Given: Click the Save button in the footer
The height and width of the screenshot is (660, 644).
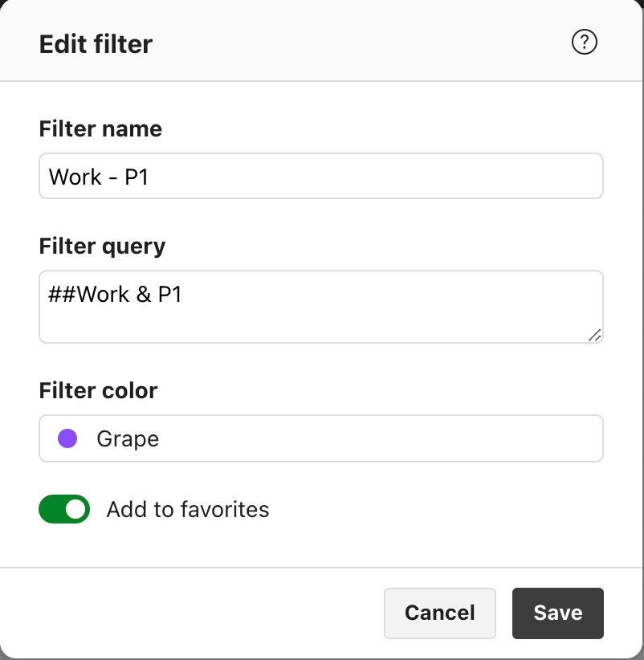Looking at the screenshot, I should tap(557, 613).
